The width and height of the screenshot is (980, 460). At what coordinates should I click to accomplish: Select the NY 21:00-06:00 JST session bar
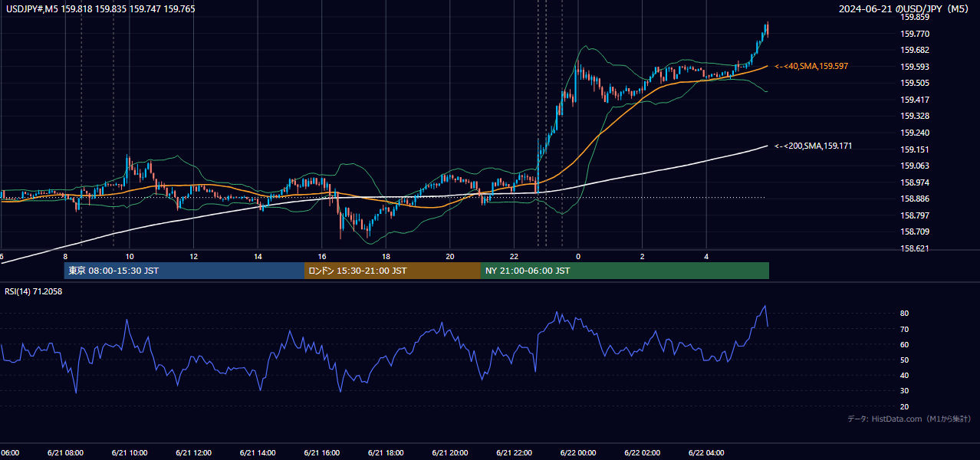625,271
